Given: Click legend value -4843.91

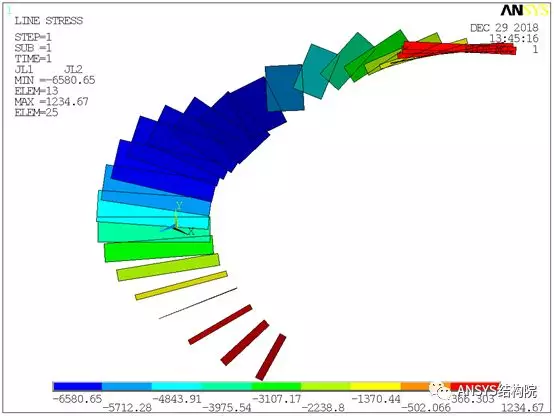Looking at the screenshot, I should (x=177, y=399).
